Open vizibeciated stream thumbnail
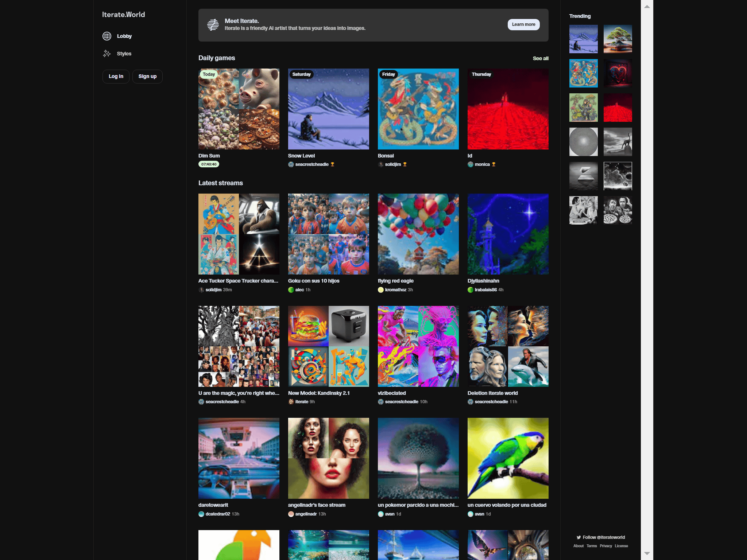747x560 pixels. pyautogui.click(x=418, y=346)
